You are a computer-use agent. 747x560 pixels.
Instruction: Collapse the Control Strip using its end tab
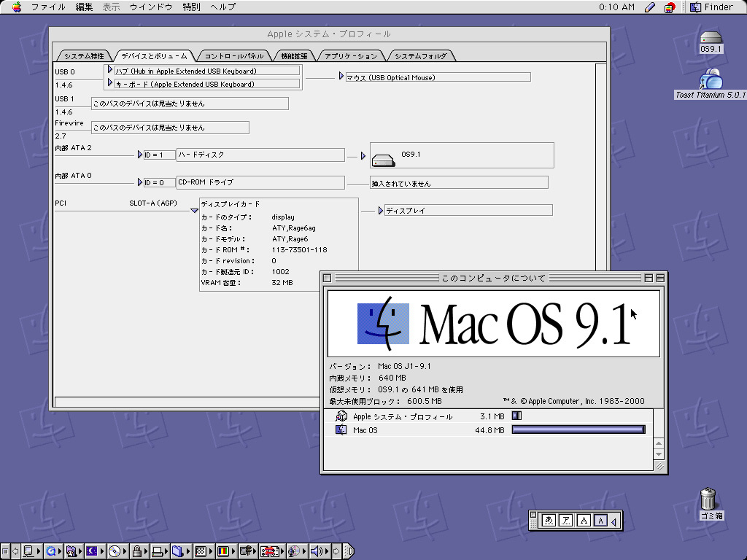pyautogui.click(x=349, y=551)
